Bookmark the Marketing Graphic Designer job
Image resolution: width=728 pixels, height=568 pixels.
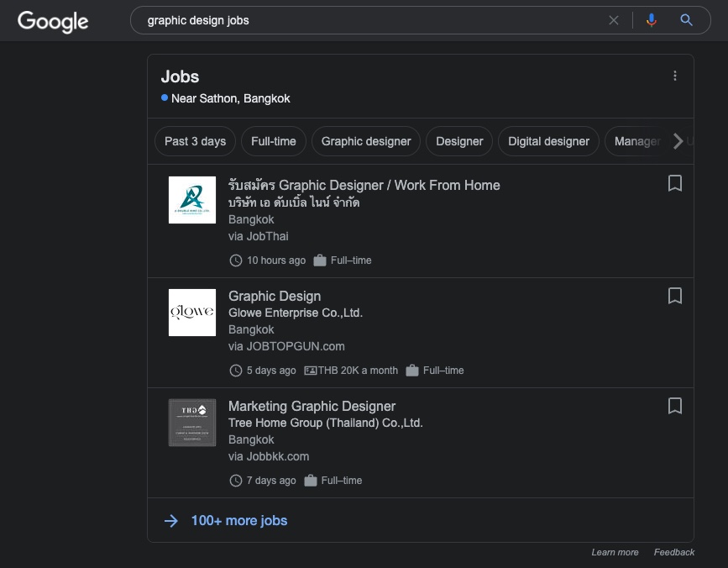(674, 406)
